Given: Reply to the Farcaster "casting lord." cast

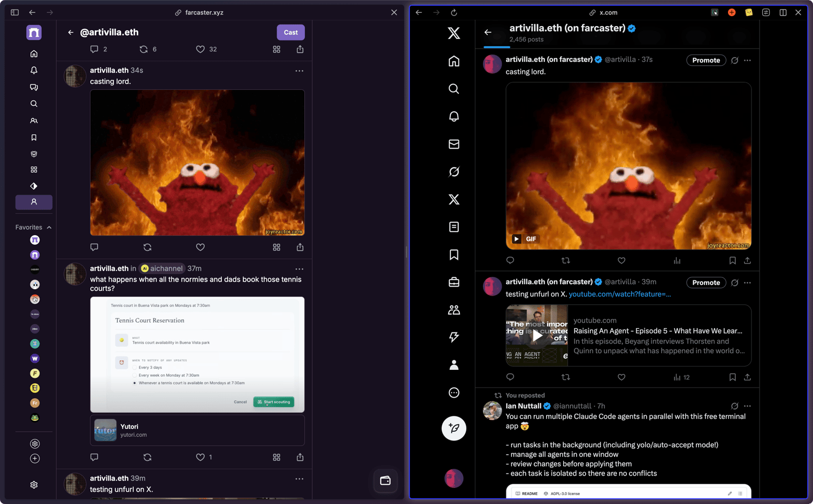Looking at the screenshot, I should click(x=94, y=247).
